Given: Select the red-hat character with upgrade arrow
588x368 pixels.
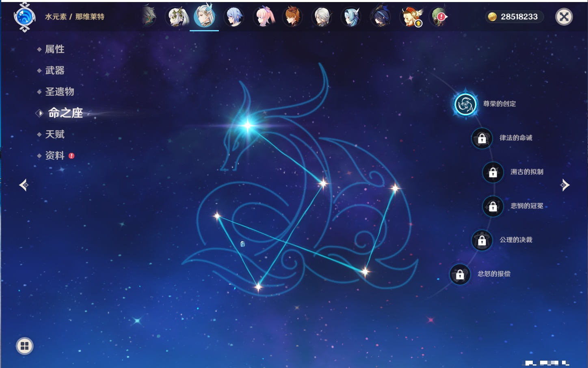Looking at the screenshot, I should click(x=411, y=17).
